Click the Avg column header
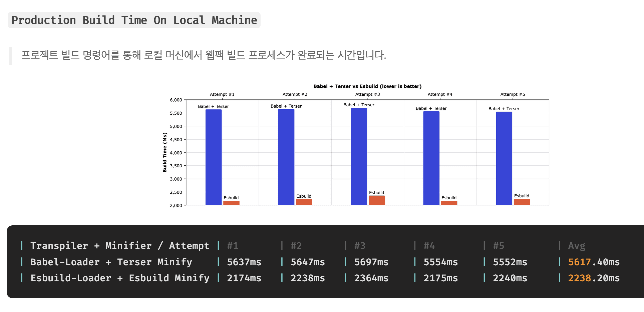The image size is (644, 312). point(577,246)
